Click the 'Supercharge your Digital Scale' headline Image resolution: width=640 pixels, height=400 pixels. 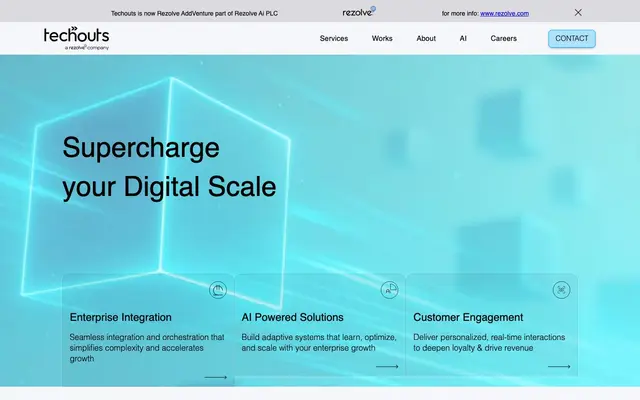pos(169,167)
